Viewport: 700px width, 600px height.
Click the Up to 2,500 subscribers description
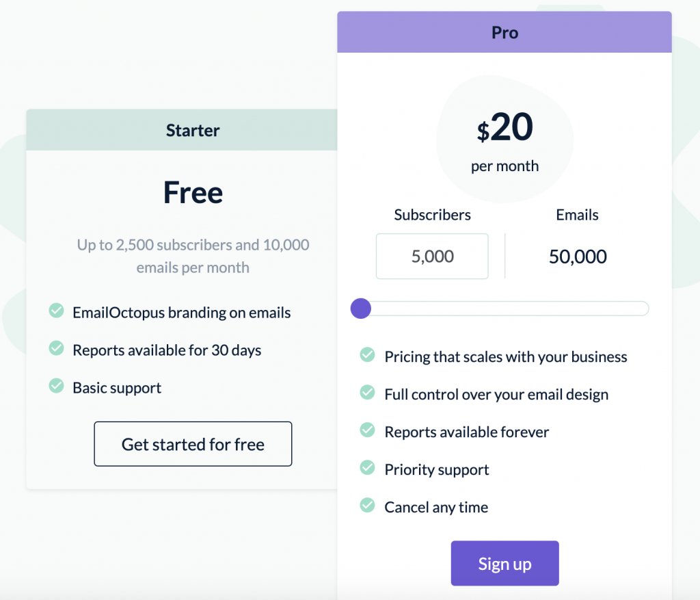[193, 255]
